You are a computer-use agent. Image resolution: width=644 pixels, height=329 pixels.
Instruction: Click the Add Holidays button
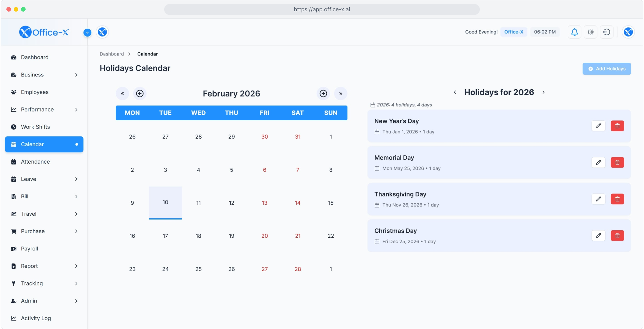click(606, 69)
